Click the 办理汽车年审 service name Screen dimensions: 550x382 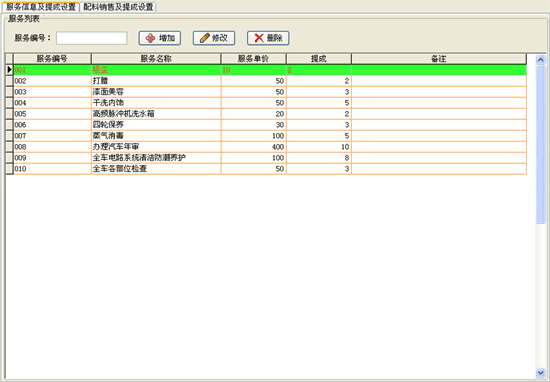point(116,147)
